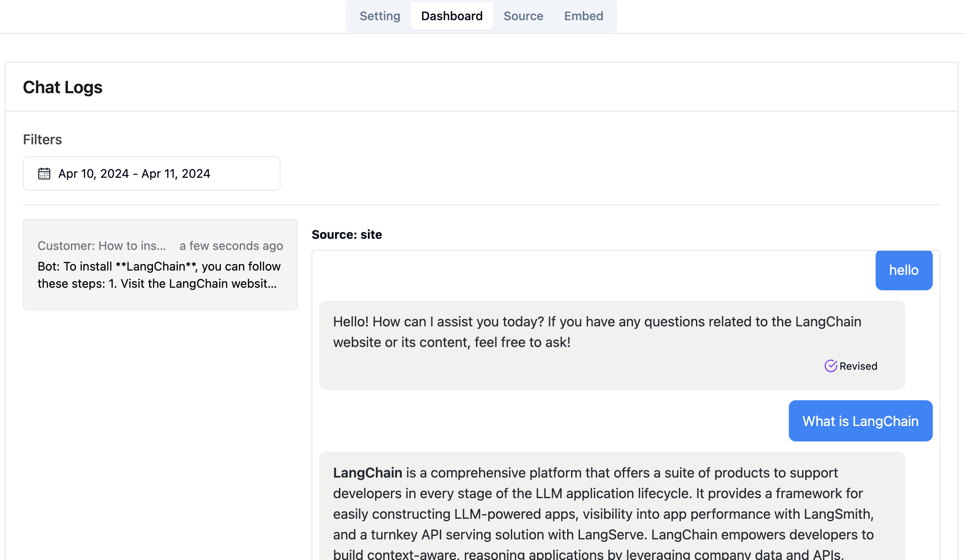Open the Embed tab
965x560 pixels.
click(583, 16)
